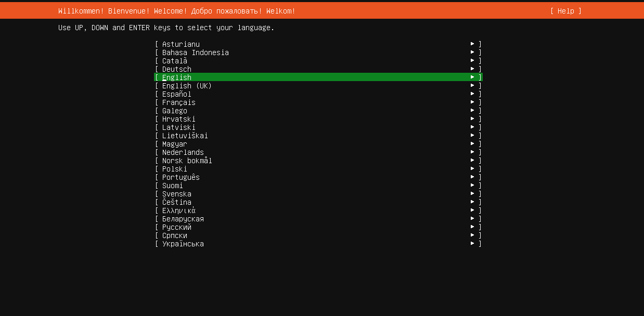
Task: Expand the Nederlands row arrow
Action: (472, 152)
